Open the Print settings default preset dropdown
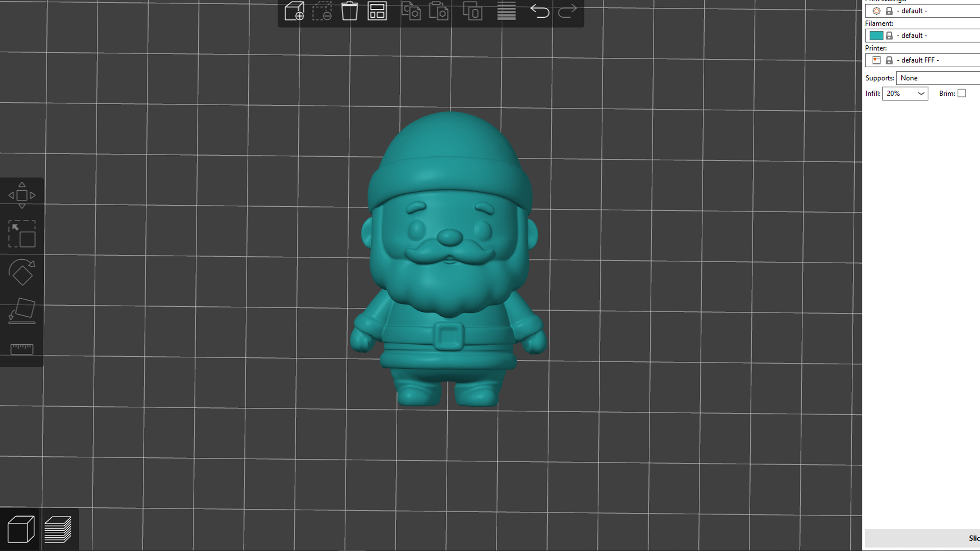The width and height of the screenshot is (980, 551). pos(922,11)
